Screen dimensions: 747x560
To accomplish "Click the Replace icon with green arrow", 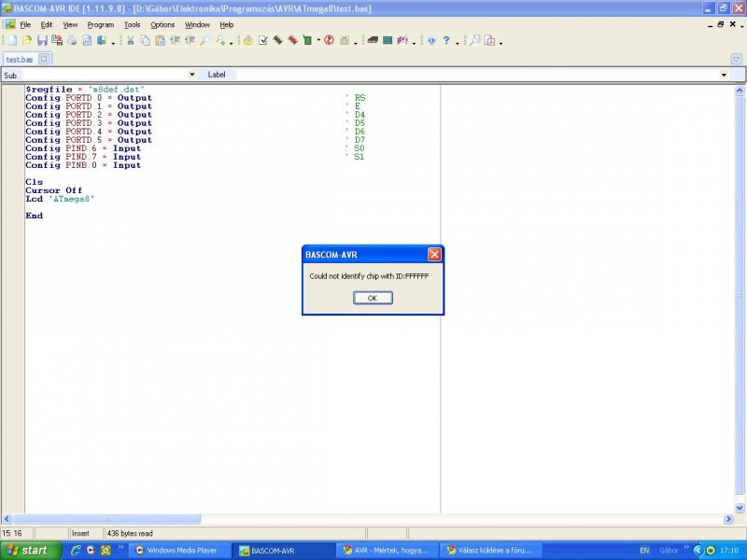I will tap(220, 40).
